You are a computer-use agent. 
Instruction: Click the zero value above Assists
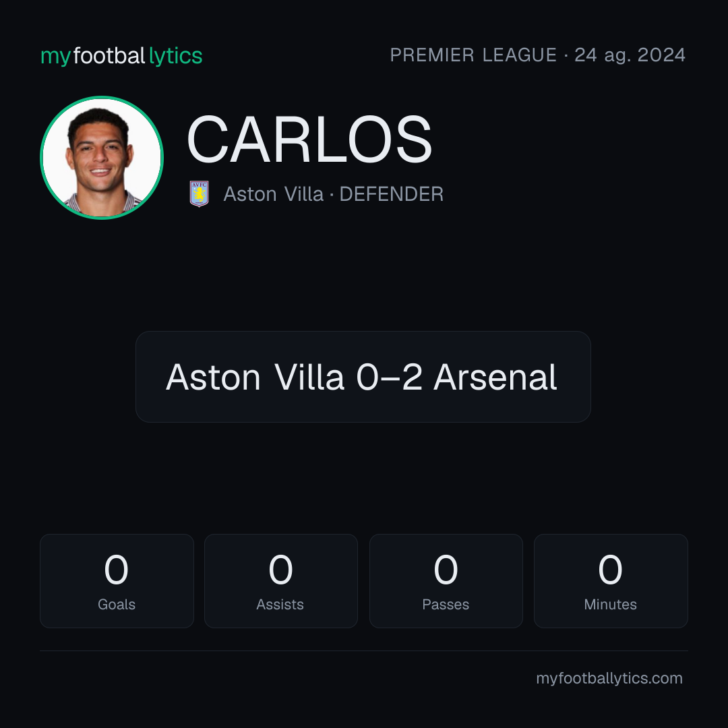coord(280,570)
